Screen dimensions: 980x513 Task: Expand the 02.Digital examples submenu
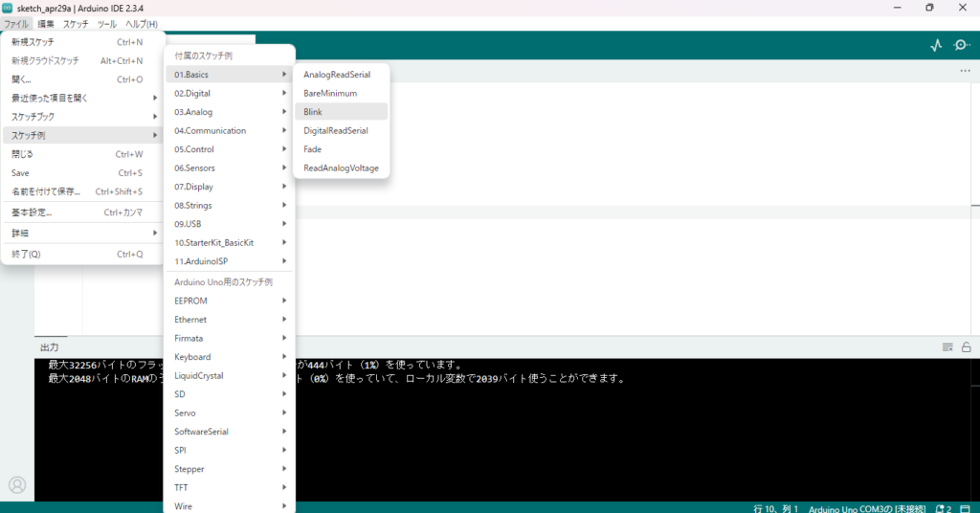230,93
